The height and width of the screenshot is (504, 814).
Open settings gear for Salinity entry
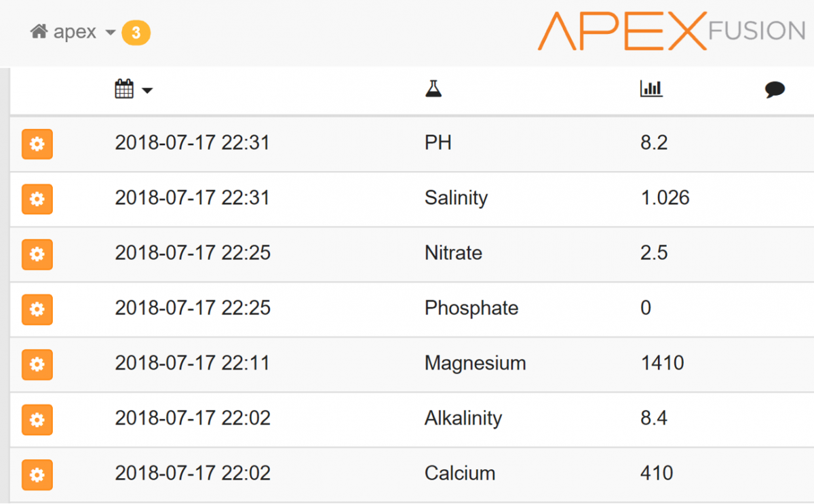click(x=37, y=199)
